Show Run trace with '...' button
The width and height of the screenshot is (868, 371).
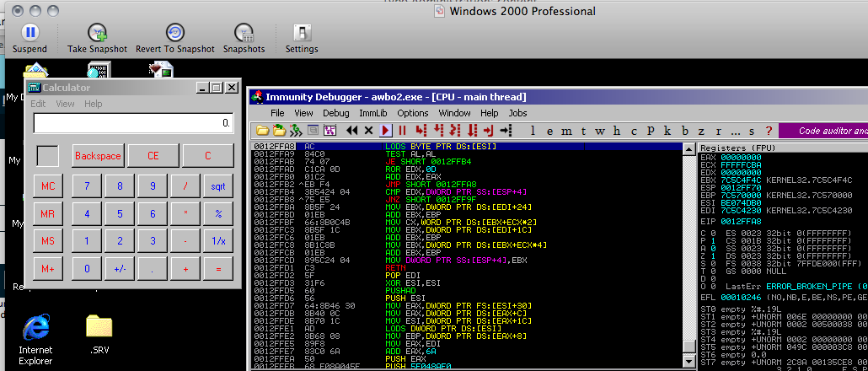735,132
